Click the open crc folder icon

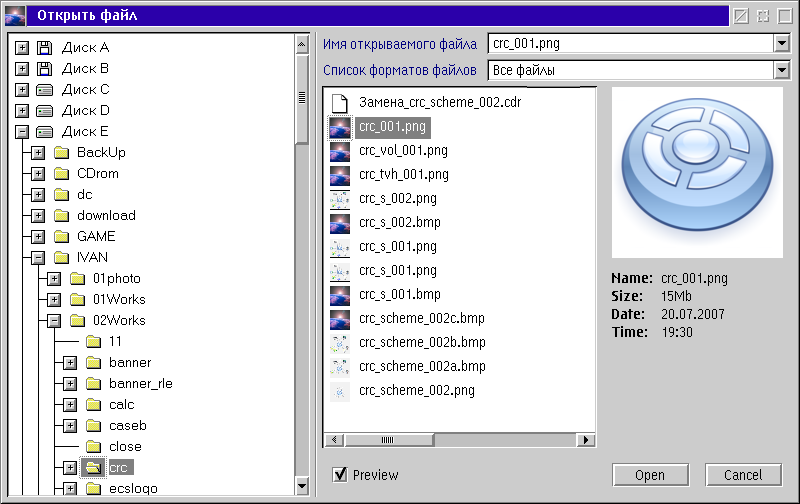[92, 467]
